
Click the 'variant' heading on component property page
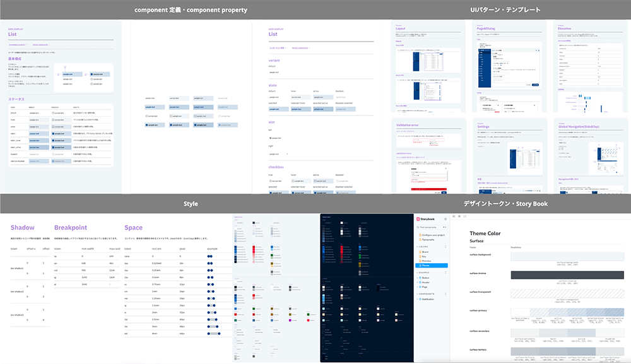click(x=274, y=61)
